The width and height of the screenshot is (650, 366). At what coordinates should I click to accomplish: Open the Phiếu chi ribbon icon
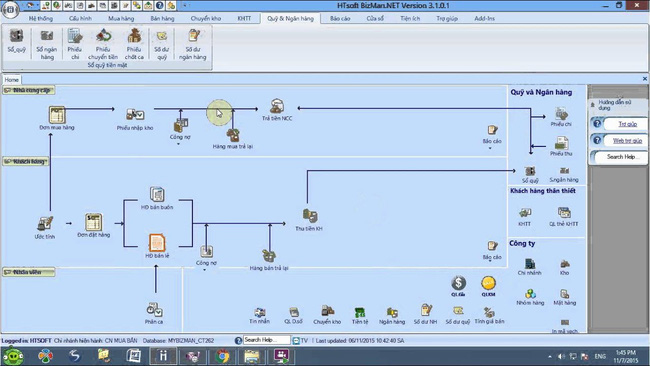click(75, 44)
